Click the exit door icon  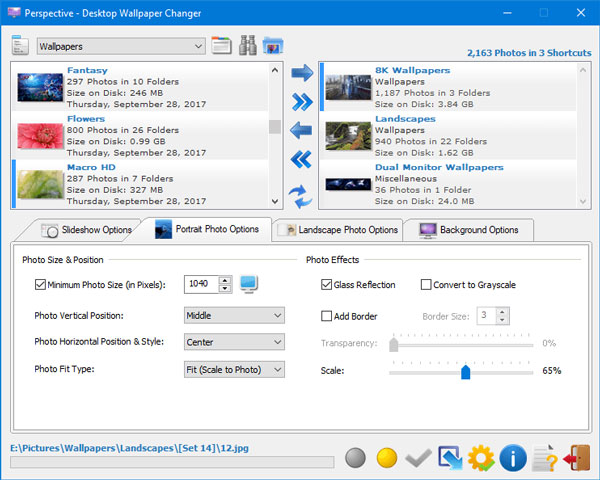coord(577,459)
